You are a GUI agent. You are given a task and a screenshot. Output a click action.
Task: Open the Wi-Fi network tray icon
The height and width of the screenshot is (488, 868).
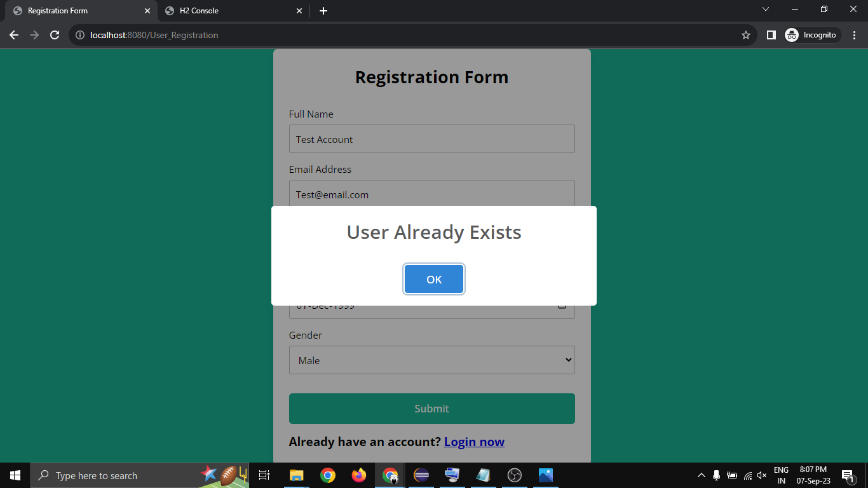747,475
